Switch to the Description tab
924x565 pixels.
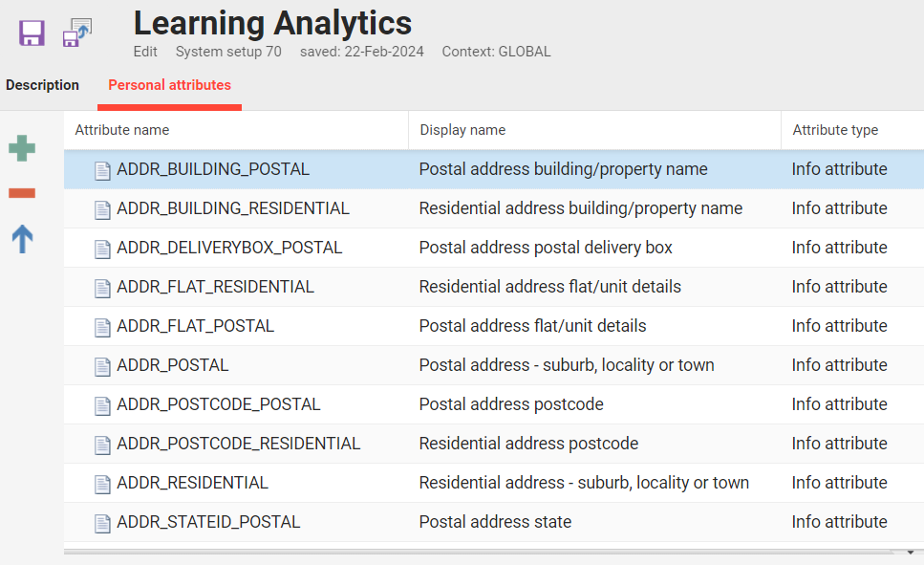(x=42, y=85)
